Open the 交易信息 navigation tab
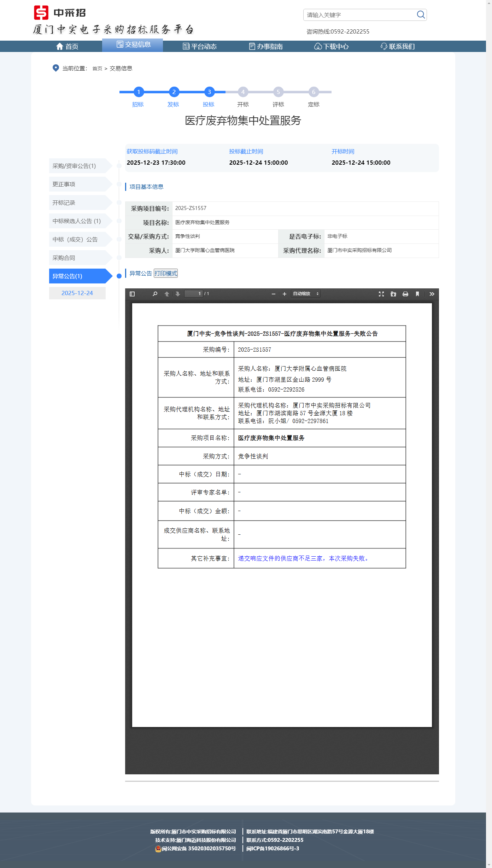492x868 pixels. click(133, 45)
